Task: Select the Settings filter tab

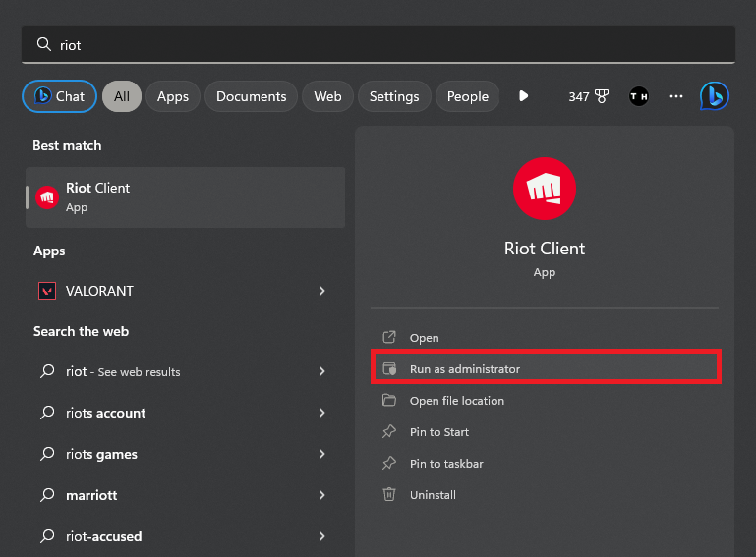Action: 394,96
